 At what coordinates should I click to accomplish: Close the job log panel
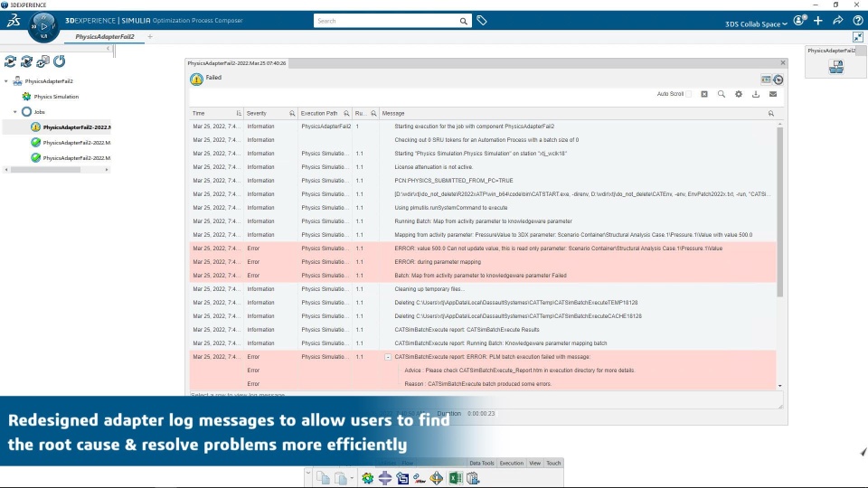tap(783, 63)
